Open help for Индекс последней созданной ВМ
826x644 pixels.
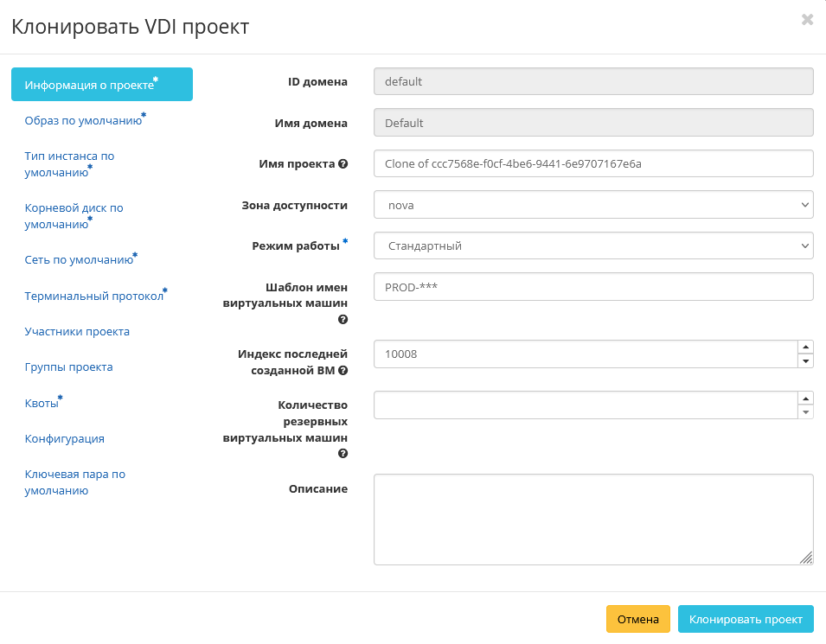pos(343,370)
